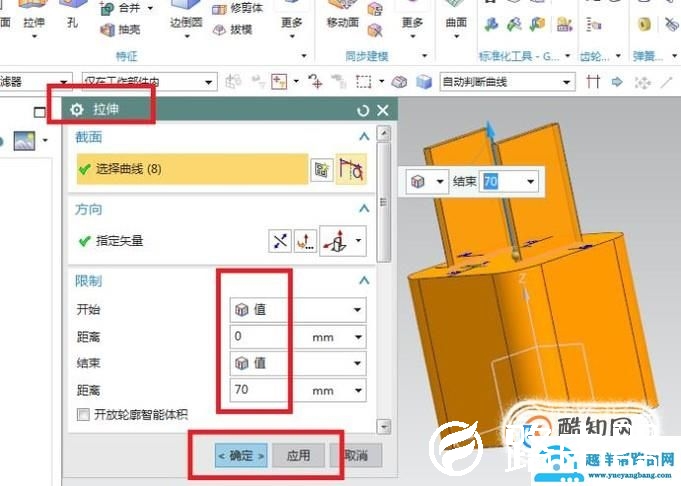Image resolution: width=681 pixels, height=486 pixels.
Task: Reset the 拉伸 dialog with the reset icon
Action: tap(363, 110)
